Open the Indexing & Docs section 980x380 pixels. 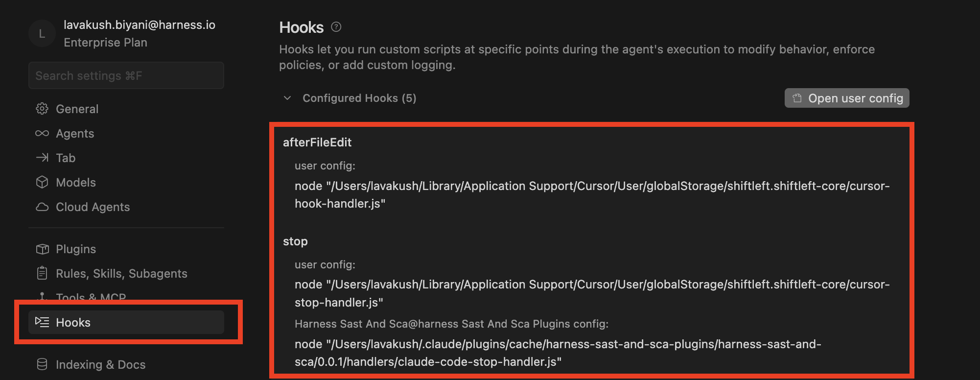point(100,364)
